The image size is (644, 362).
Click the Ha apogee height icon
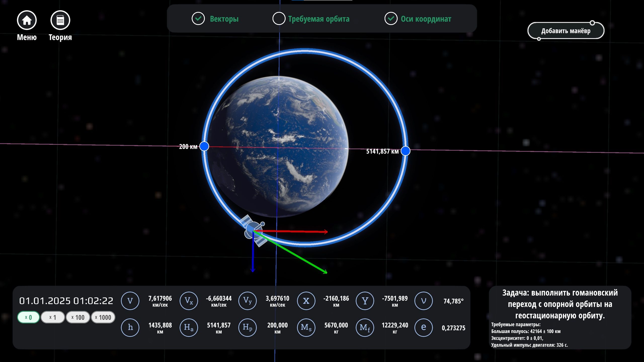(x=189, y=327)
